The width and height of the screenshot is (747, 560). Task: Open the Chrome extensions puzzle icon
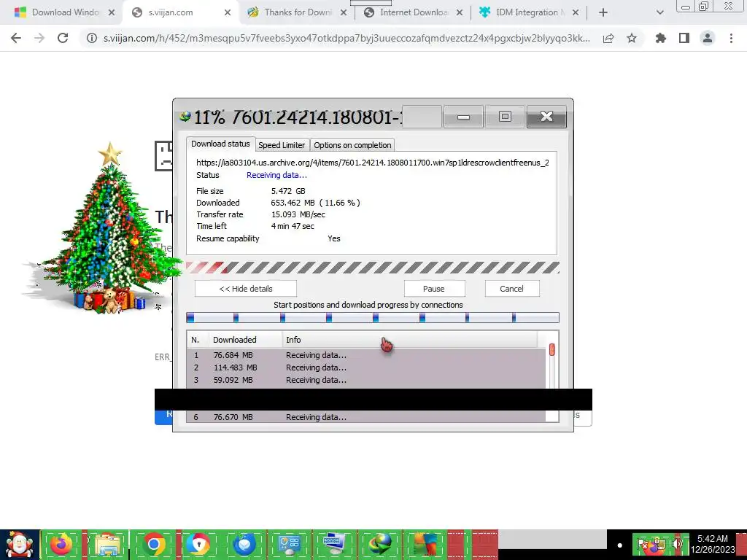click(660, 38)
